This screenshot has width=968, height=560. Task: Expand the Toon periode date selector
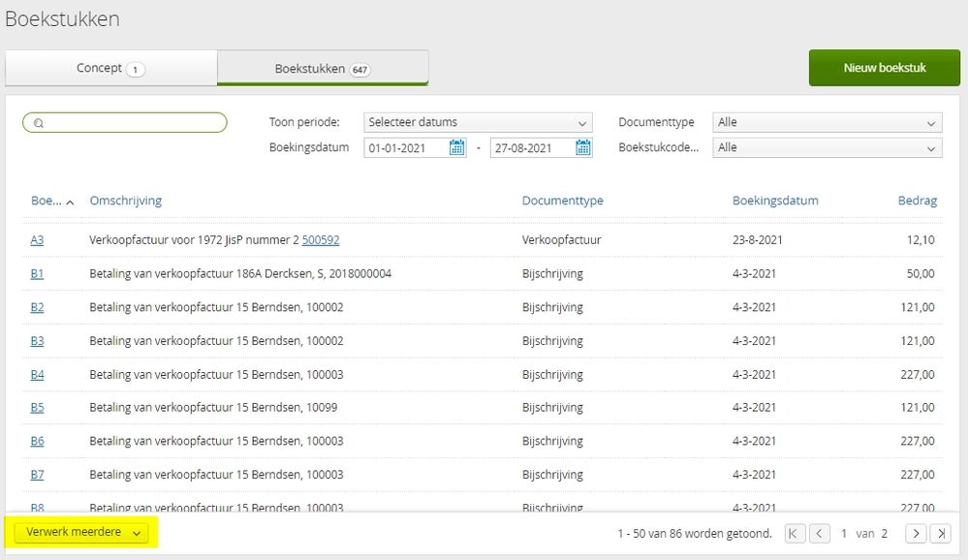click(x=478, y=123)
